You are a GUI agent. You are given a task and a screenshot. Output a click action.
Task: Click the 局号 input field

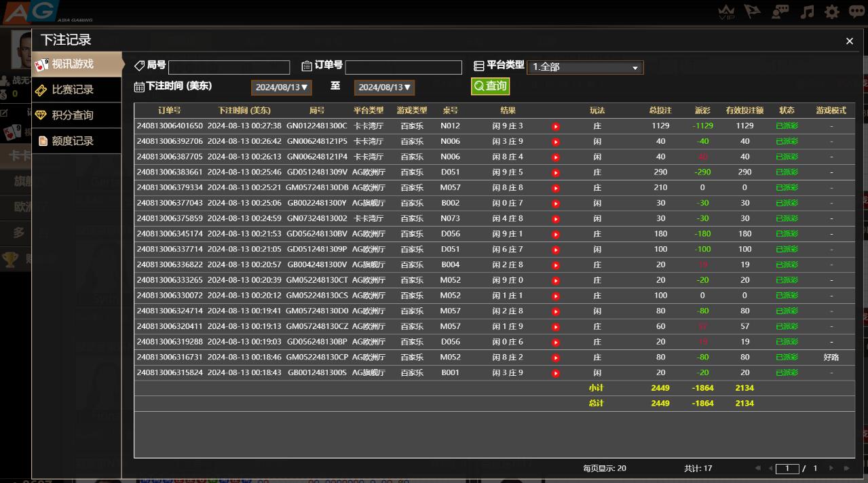click(229, 67)
